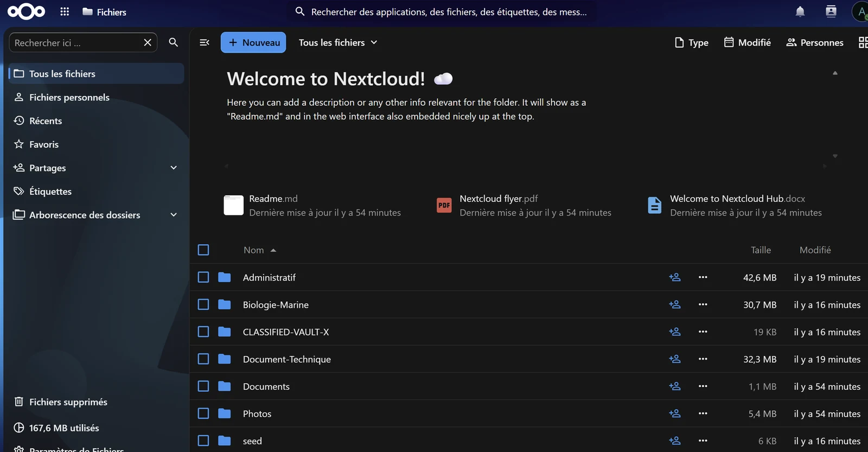
Task: Sort files by the Taille column header
Action: [761, 250]
